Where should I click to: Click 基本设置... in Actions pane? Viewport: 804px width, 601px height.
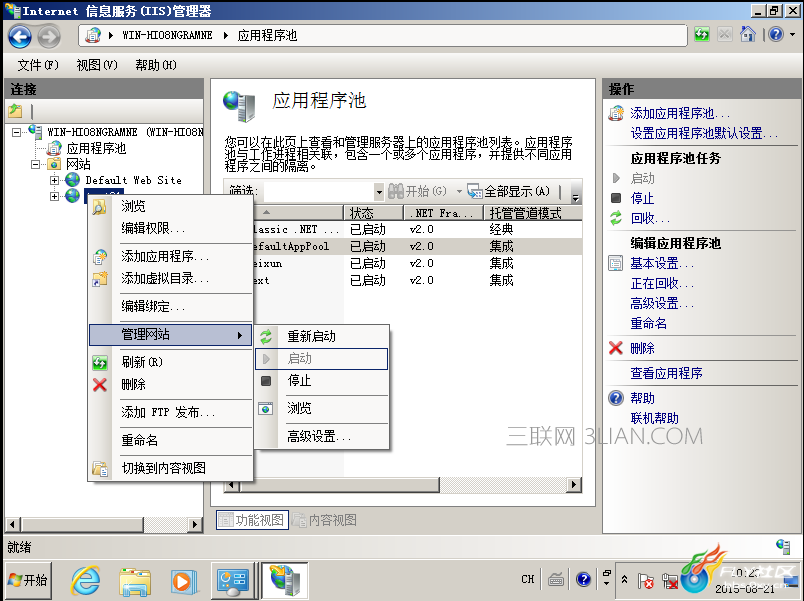tap(661, 264)
